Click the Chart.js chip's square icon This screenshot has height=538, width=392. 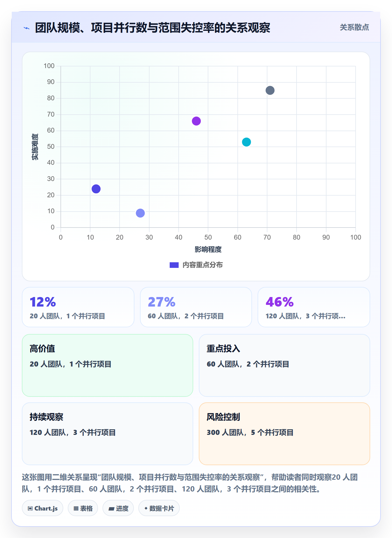(x=30, y=509)
